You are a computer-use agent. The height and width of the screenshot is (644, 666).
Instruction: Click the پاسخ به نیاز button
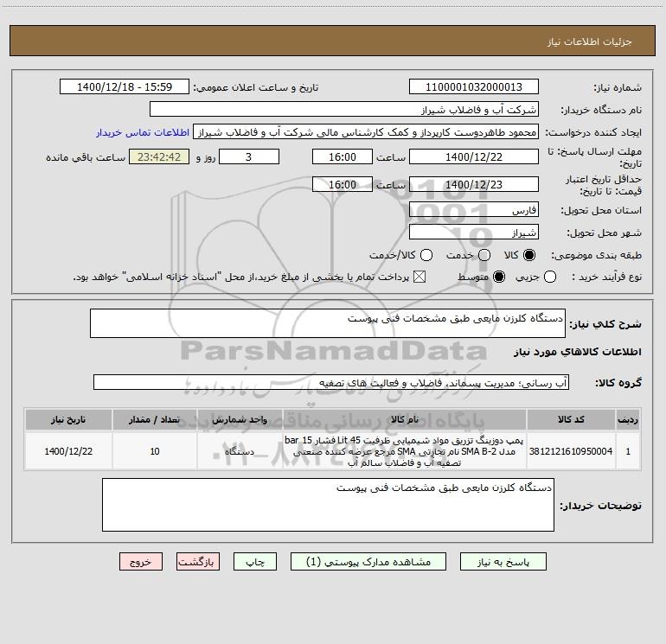(x=503, y=562)
